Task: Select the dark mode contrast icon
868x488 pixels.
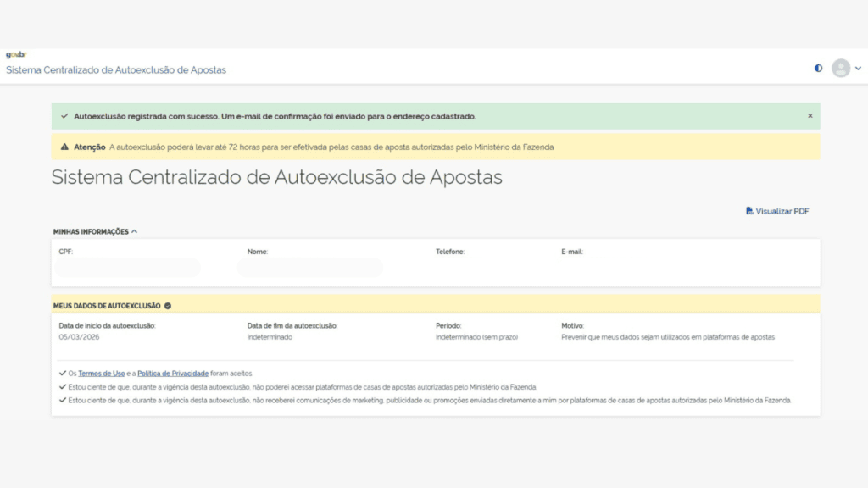Action: (817, 68)
